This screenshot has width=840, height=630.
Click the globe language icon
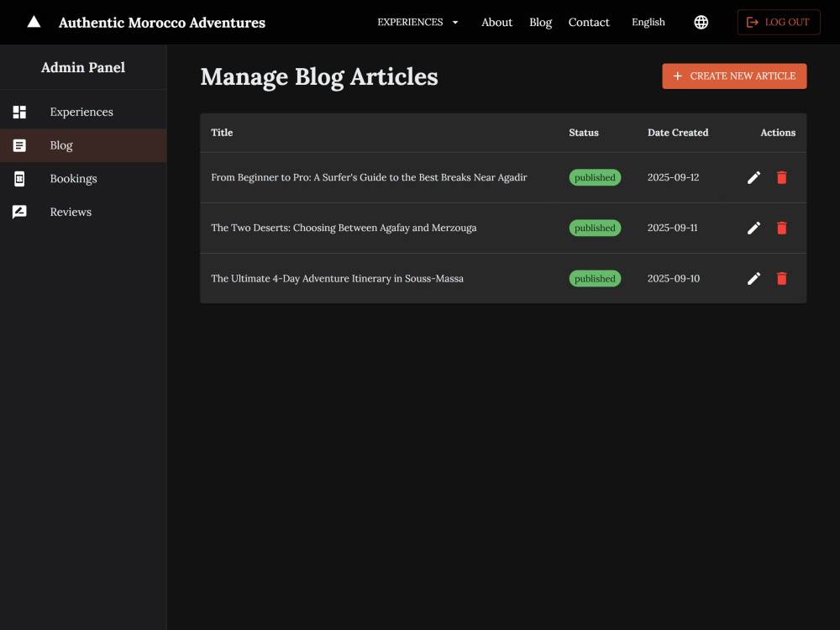[x=701, y=22]
